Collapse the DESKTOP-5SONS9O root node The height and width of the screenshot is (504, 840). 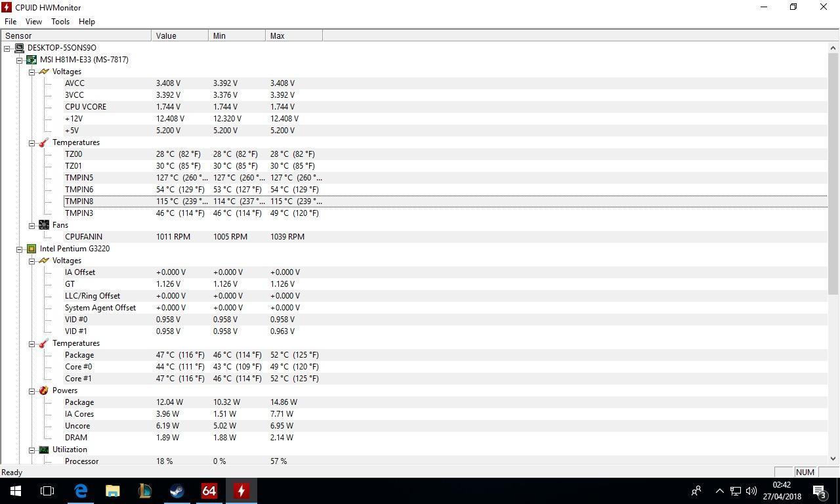click(x=7, y=48)
